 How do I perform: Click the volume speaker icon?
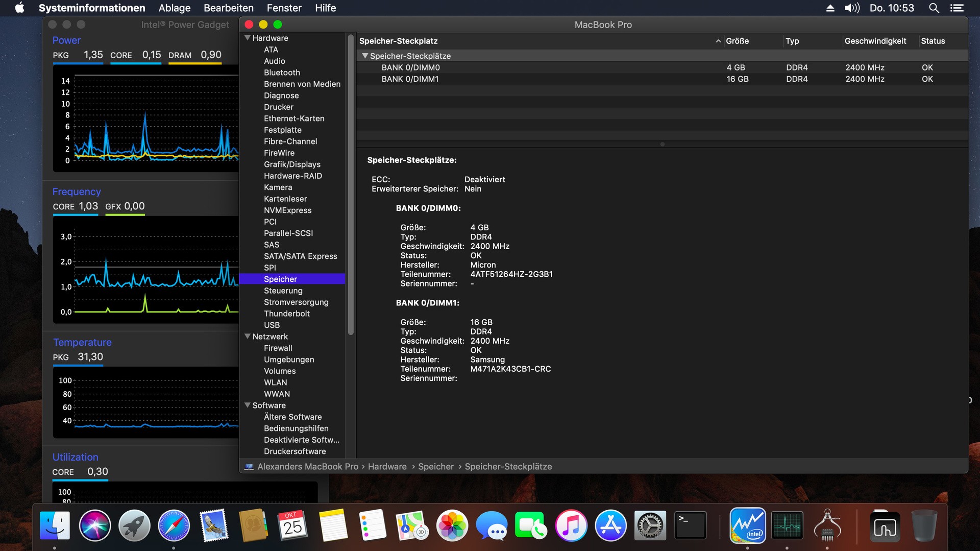tap(852, 8)
